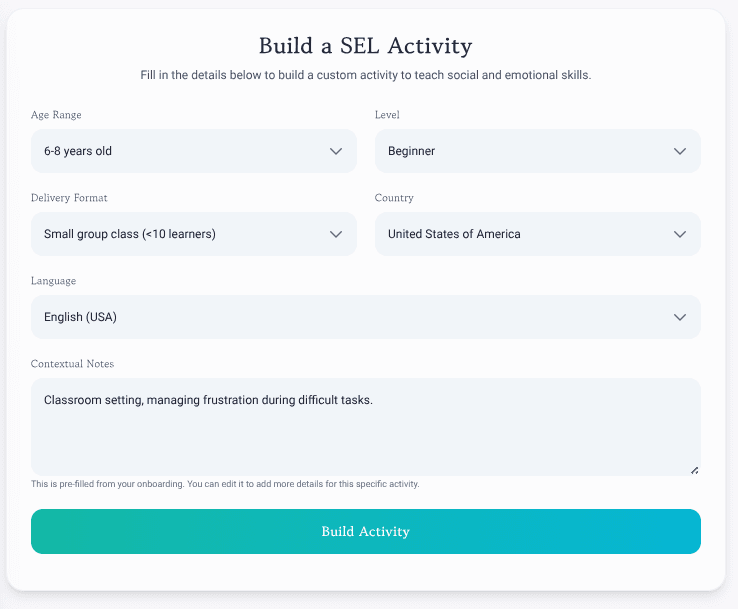
Task: Open the Level dropdown showing Beginner
Action: tap(537, 151)
